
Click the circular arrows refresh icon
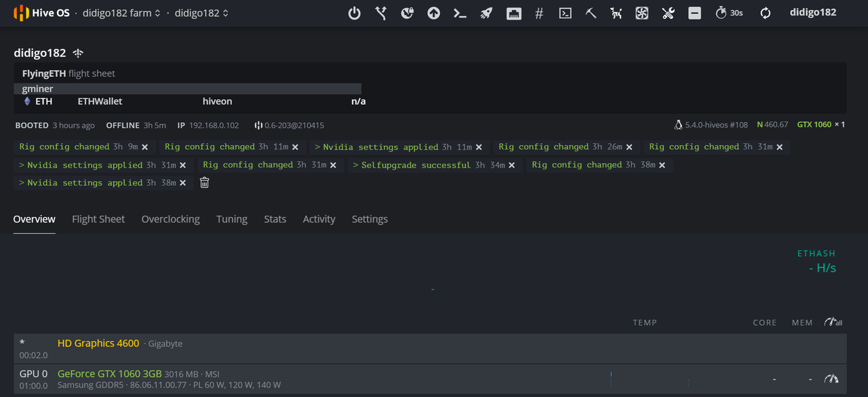[x=766, y=13]
